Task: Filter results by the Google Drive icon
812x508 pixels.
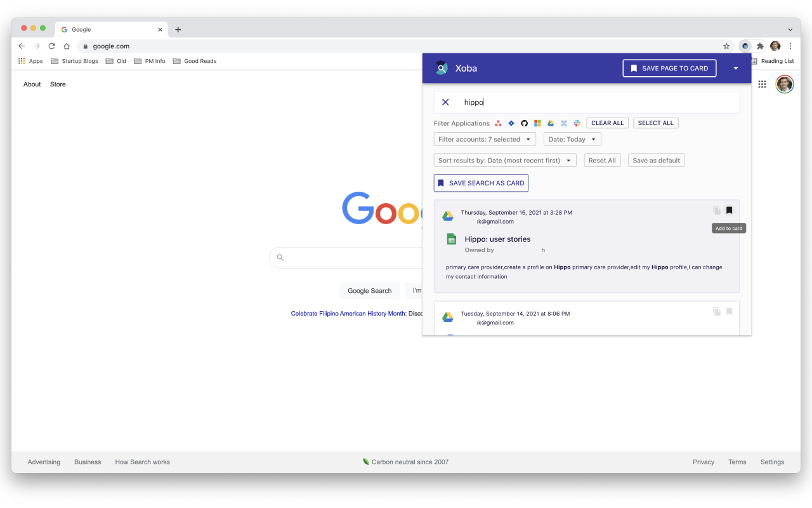Action: click(551, 123)
